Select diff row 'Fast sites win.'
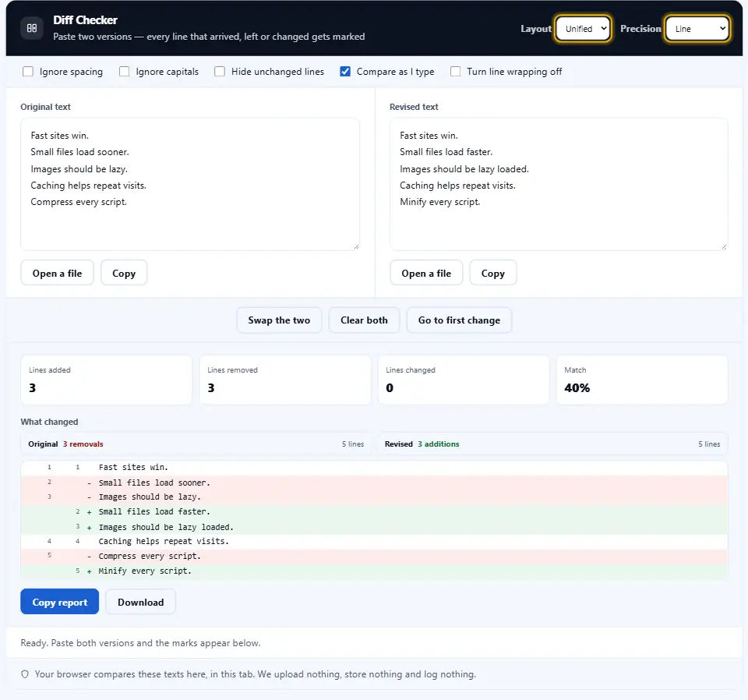This screenshot has height=700, width=748. point(374,468)
